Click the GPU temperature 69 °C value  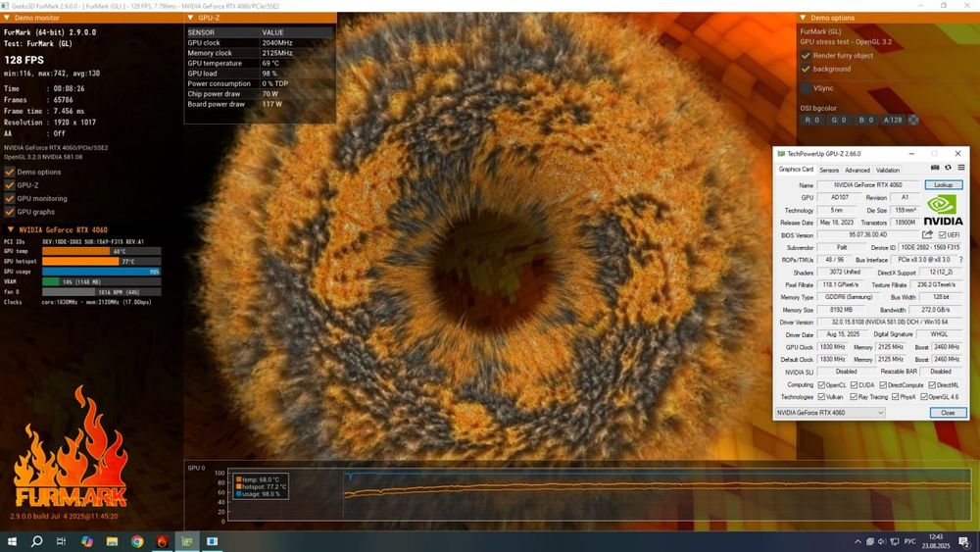[x=270, y=63]
